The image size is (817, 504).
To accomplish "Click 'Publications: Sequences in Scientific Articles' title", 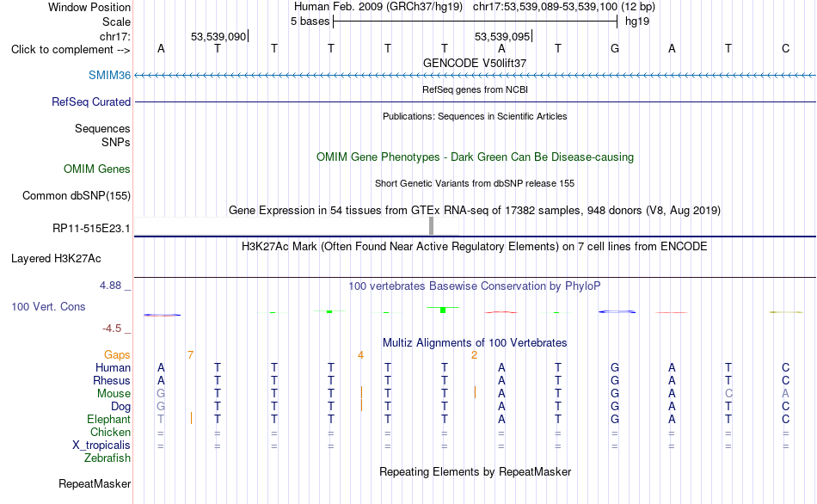I will tap(475, 116).
